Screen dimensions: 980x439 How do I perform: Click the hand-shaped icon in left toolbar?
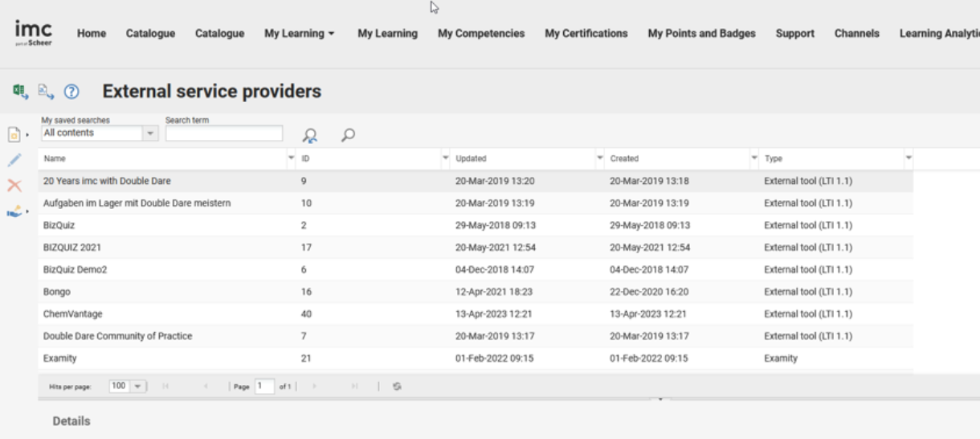pyautogui.click(x=14, y=211)
